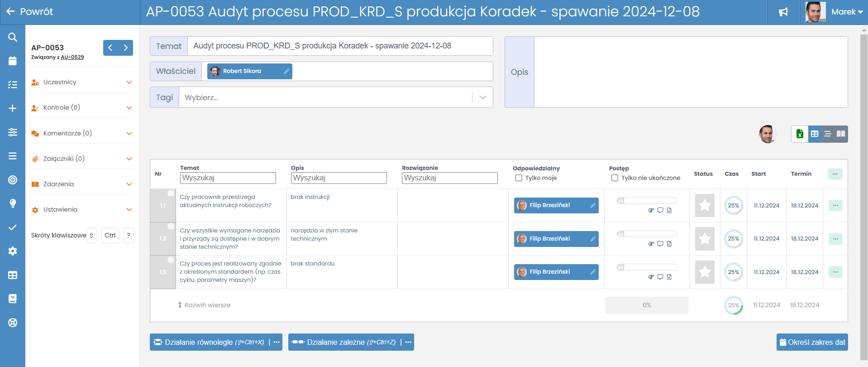Open the search icon in left sidebar
868x367 pixels.
point(13,37)
